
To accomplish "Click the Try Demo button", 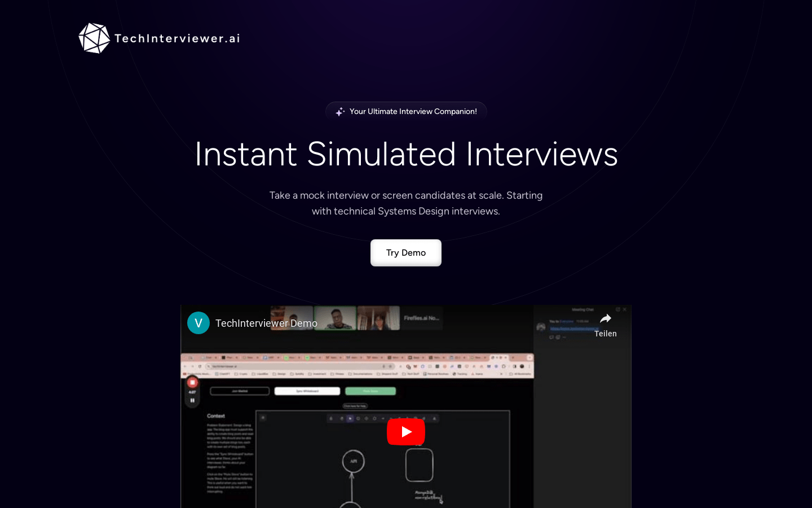I will point(406,253).
